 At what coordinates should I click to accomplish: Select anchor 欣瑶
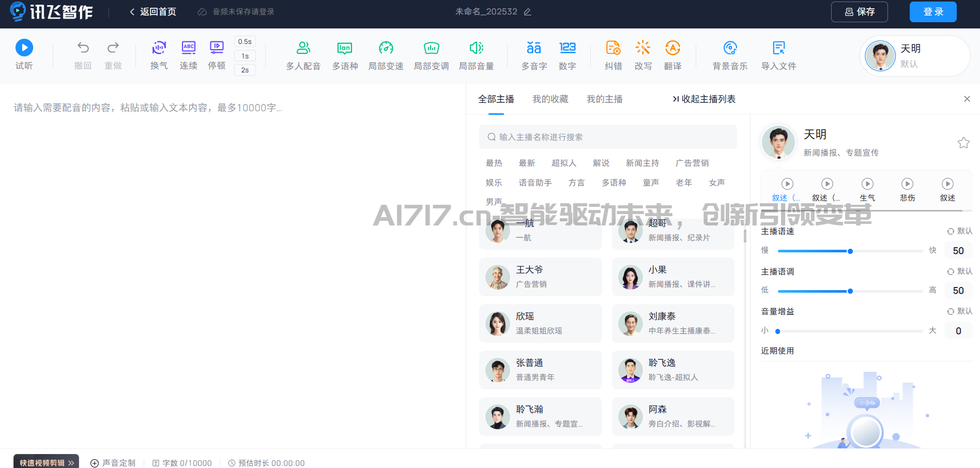click(x=540, y=323)
